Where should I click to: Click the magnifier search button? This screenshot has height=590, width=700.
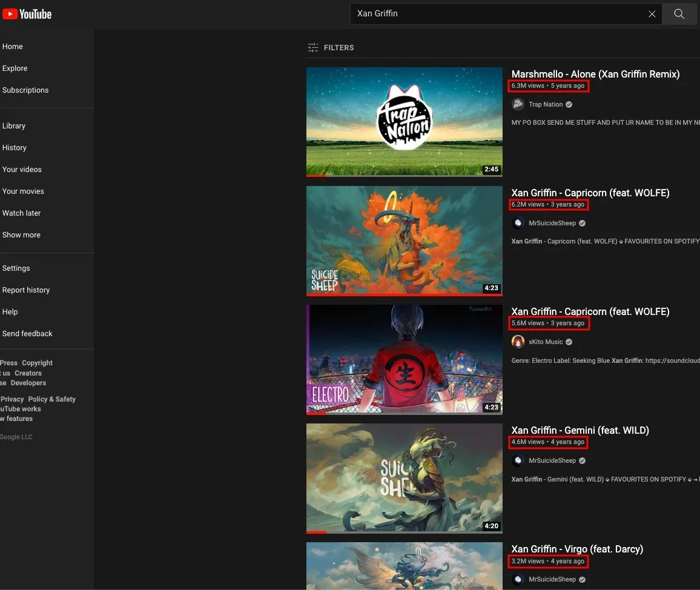tap(679, 14)
